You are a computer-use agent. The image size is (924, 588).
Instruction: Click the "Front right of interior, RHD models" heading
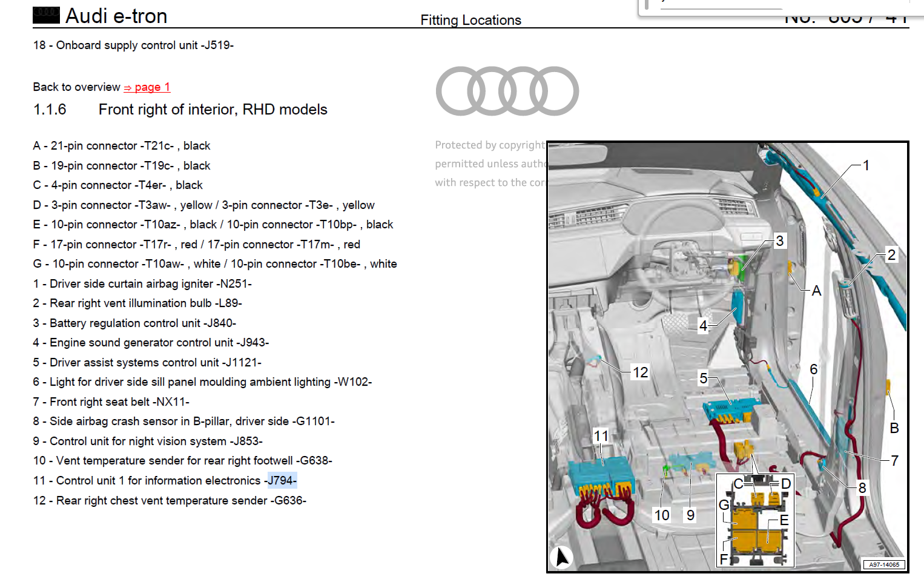point(213,110)
